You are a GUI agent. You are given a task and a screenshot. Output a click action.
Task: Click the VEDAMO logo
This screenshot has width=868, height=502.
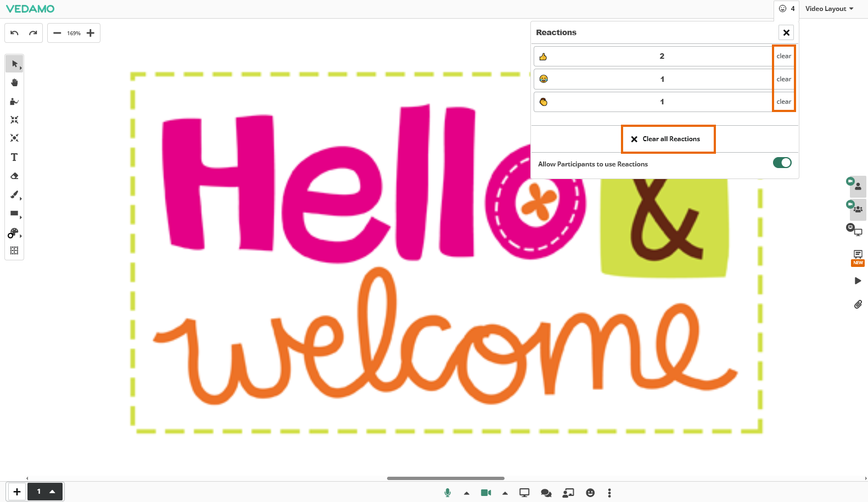[x=30, y=9]
